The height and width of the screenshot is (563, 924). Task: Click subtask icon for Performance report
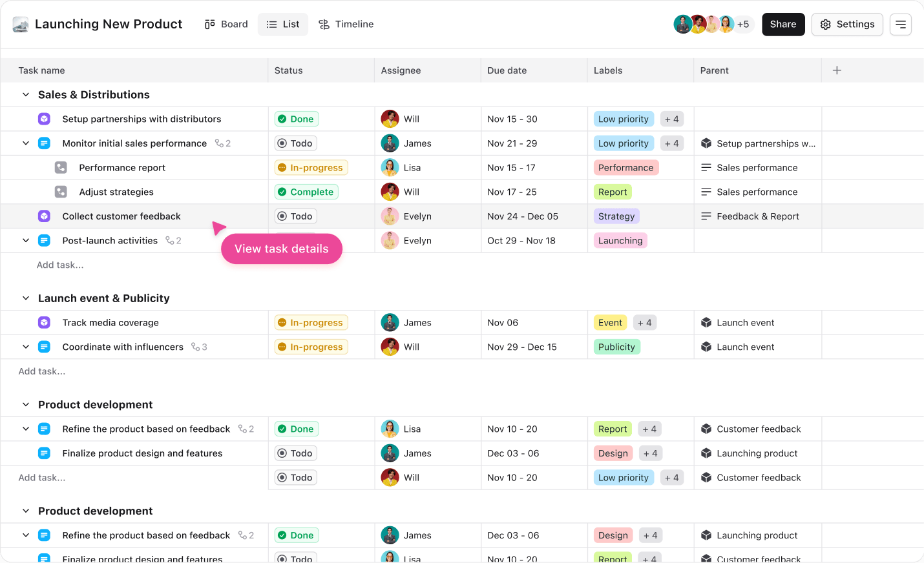pos(61,168)
